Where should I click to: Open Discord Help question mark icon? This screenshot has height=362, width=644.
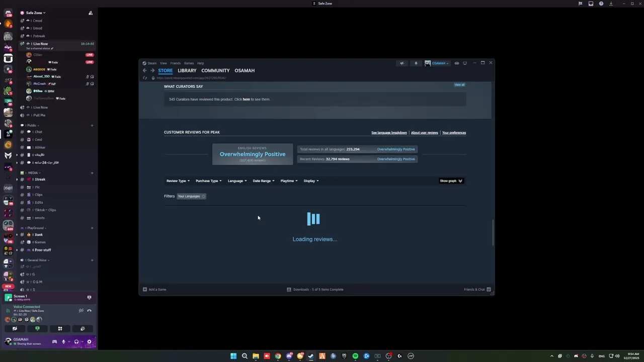601,4
